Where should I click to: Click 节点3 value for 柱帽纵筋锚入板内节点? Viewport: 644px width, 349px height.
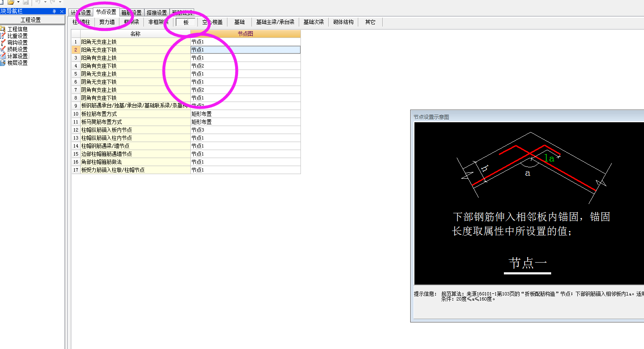[x=245, y=130]
